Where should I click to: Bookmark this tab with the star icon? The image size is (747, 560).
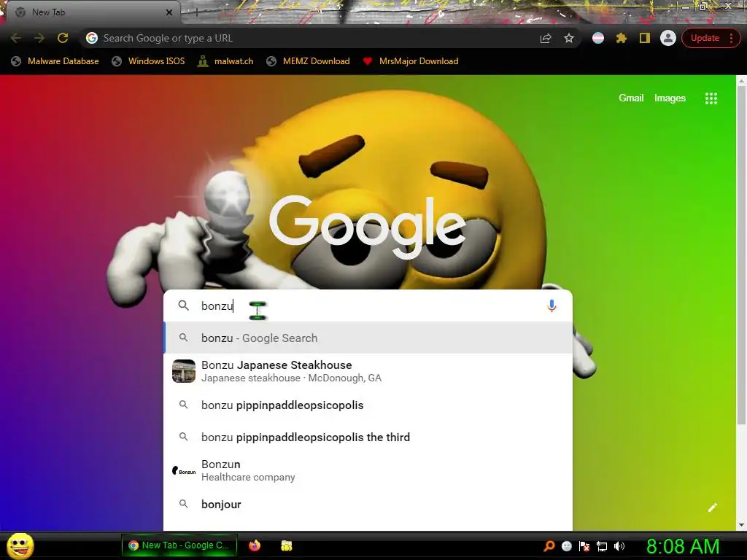569,38
